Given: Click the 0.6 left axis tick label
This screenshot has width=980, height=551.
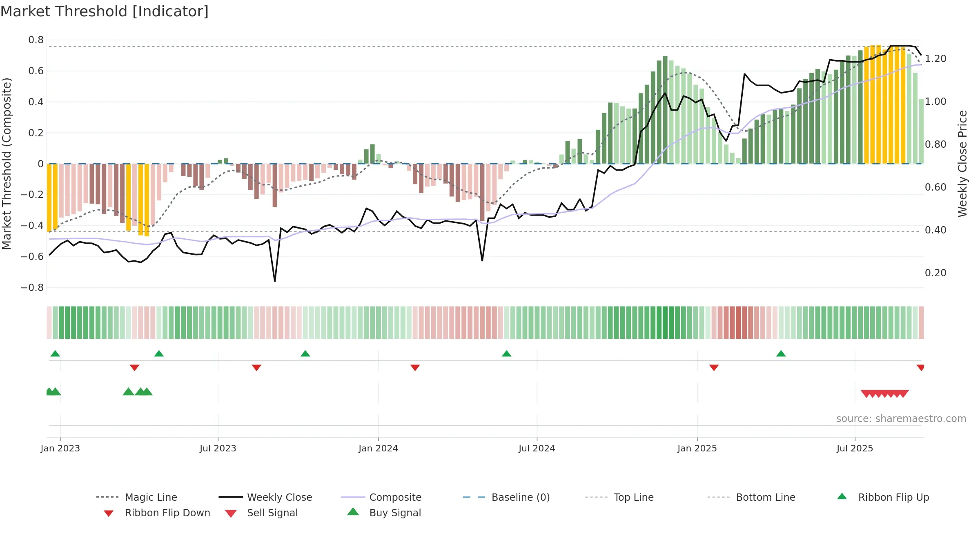Looking at the screenshot, I should click(36, 71).
